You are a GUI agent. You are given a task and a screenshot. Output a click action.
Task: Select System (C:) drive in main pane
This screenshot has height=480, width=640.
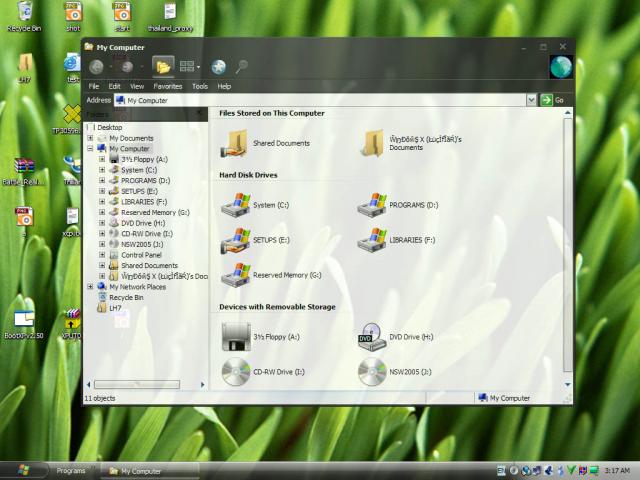[x=236, y=204]
